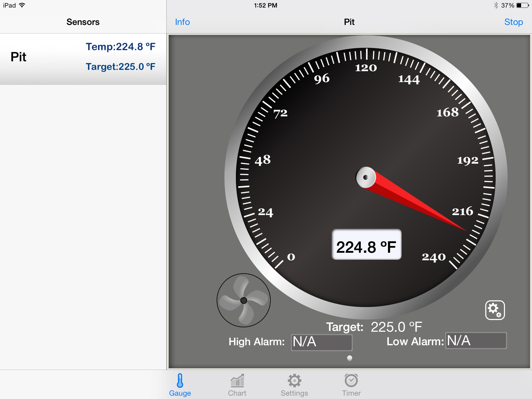The image size is (532, 399).
Task: Tap the Low Alarm N/A field
Action: [x=476, y=341]
